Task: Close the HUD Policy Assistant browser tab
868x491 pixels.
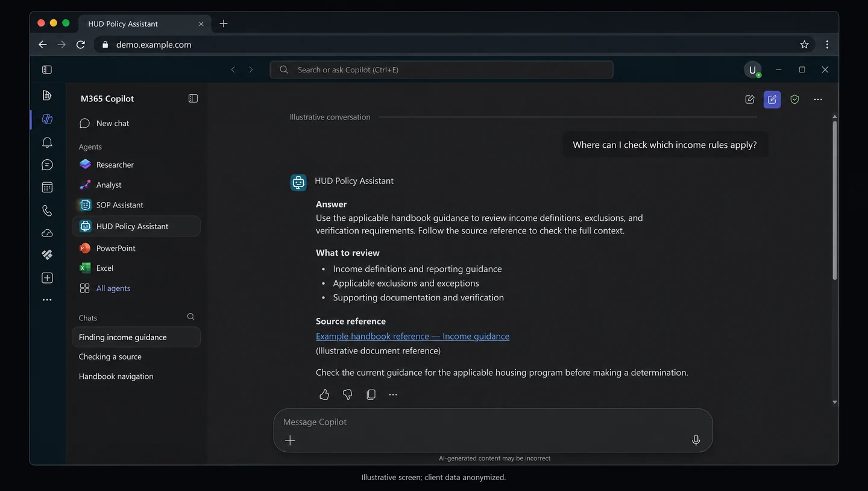Action: (201, 24)
